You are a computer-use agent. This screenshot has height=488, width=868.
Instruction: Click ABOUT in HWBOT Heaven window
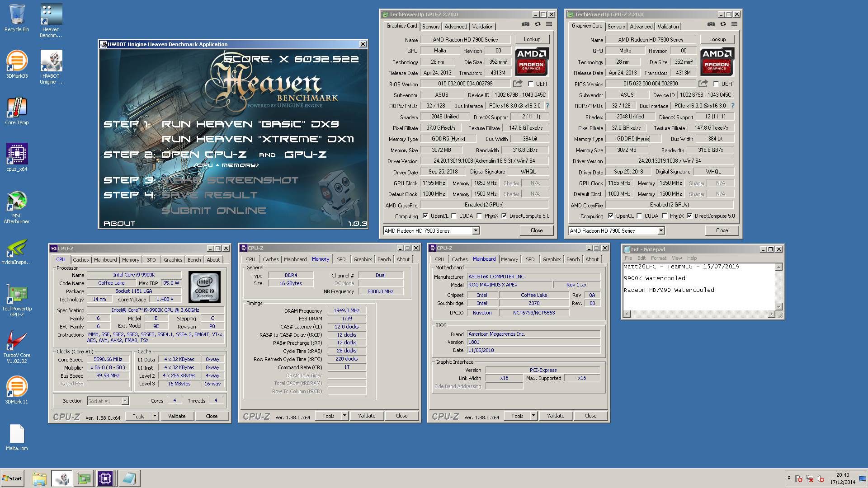(x=119, y=223)
